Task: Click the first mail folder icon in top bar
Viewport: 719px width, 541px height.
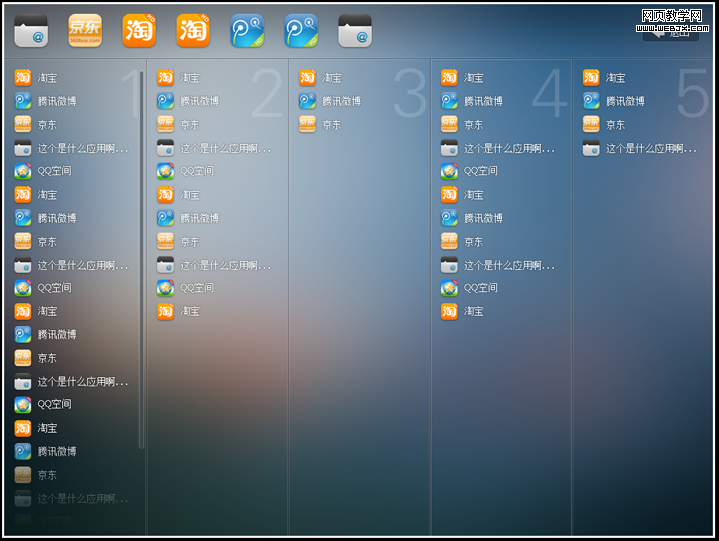Action: tap(31, 31)
